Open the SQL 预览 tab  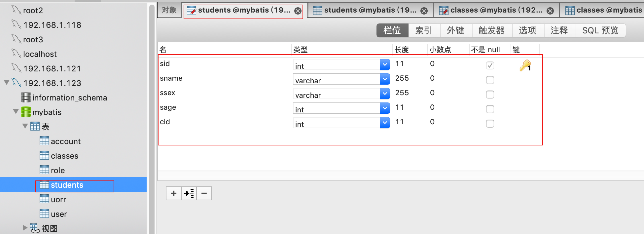(600, 31)
